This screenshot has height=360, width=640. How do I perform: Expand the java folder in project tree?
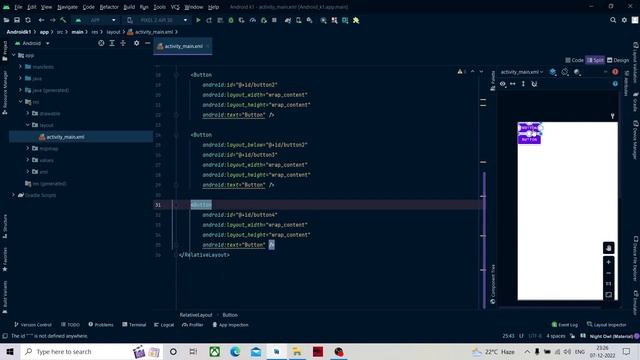pyautogui.click(x=20, y=78)
